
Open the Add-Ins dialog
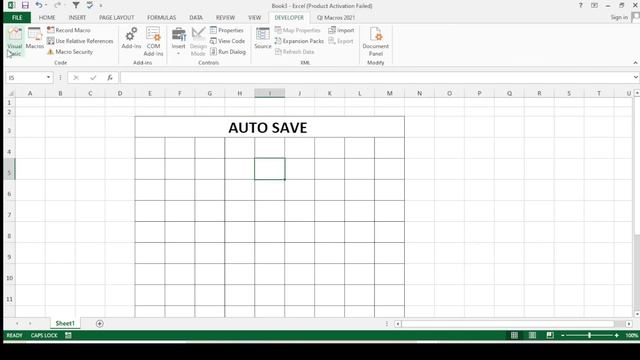coord(131,38)
